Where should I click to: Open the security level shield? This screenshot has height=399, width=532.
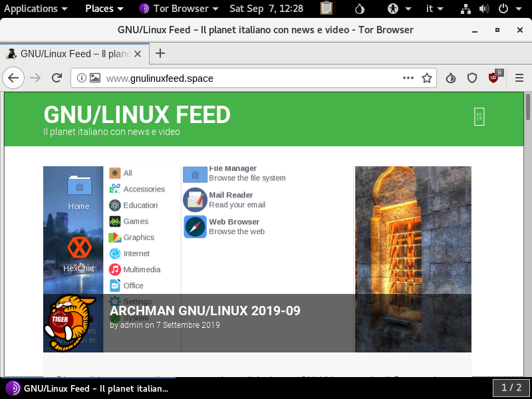tap(472, 78)
